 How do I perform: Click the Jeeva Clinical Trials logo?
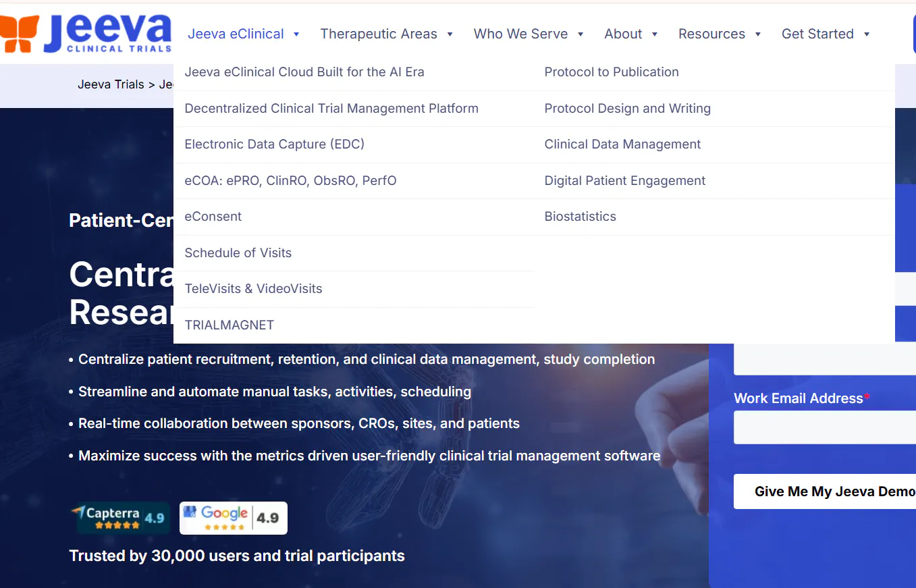click(x=86, y=33)
